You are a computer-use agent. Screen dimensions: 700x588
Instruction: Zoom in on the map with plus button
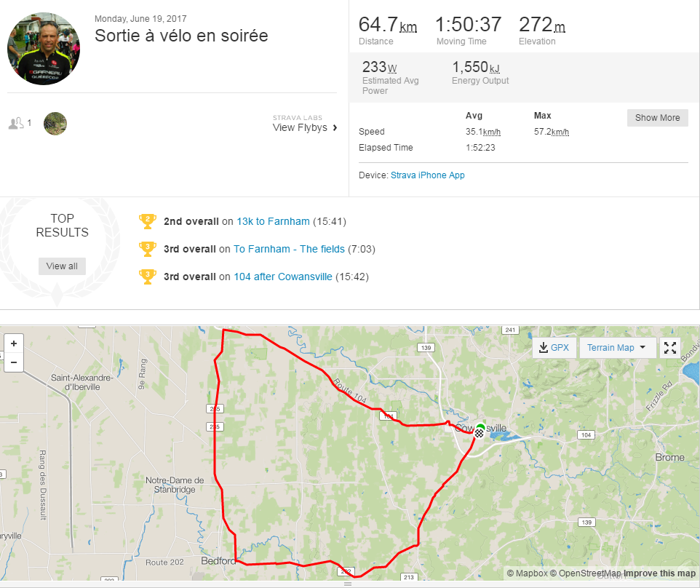pyautogui.click(x=13, y=343)
